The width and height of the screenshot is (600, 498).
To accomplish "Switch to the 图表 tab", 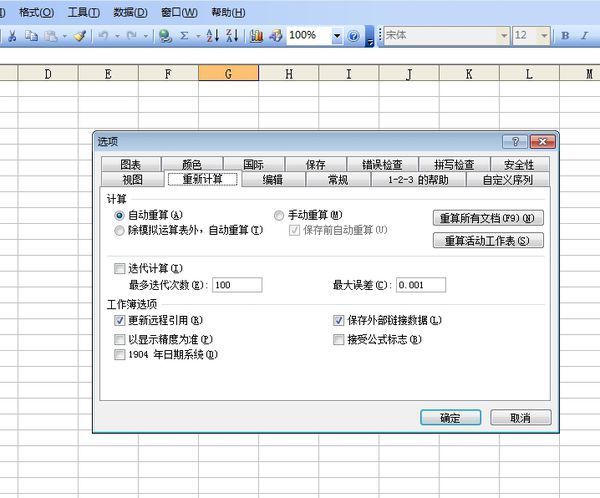I will pyautogui.click(x=131, y=164).
